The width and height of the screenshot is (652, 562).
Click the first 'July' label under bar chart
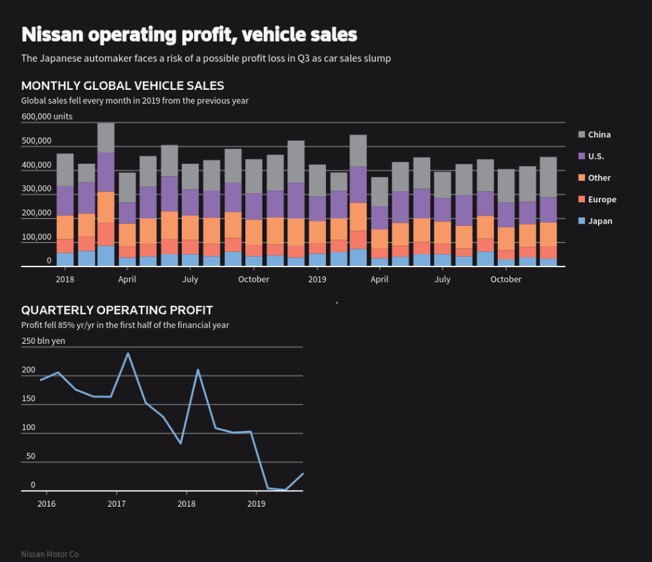click(190, 279)
